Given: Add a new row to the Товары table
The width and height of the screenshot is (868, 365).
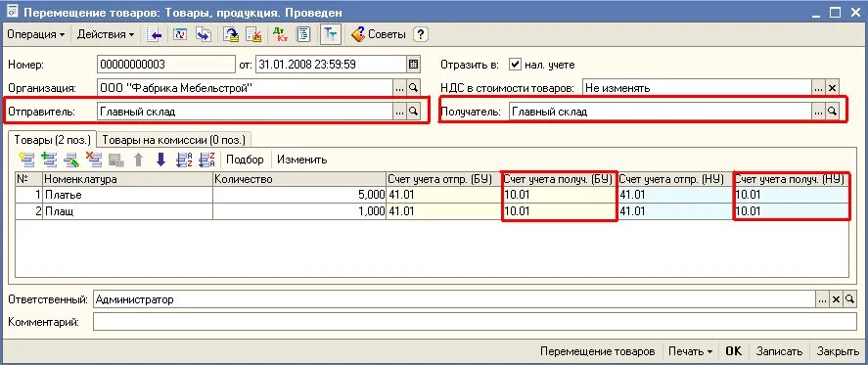Looking at the screenshot, I should pyautogui.click(x=26, y=160).
